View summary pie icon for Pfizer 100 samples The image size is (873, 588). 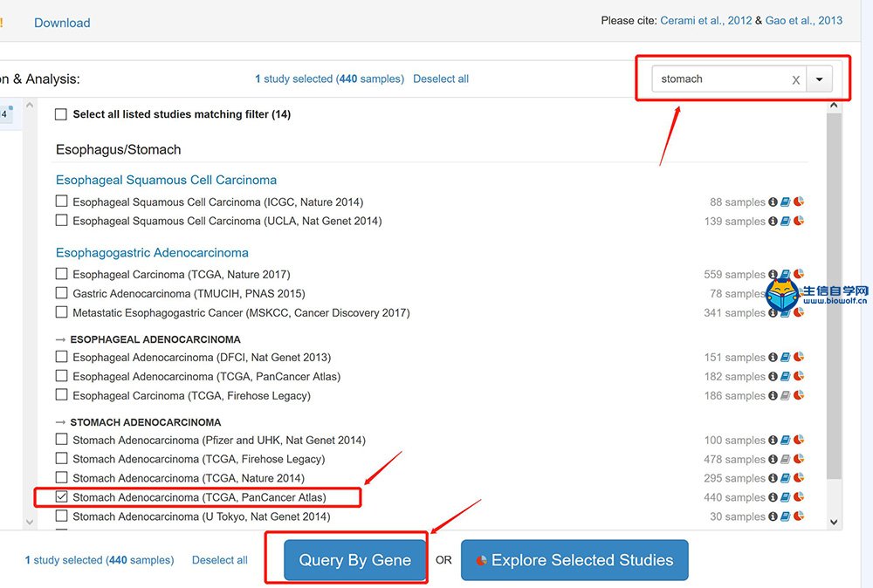coord(799,440)
